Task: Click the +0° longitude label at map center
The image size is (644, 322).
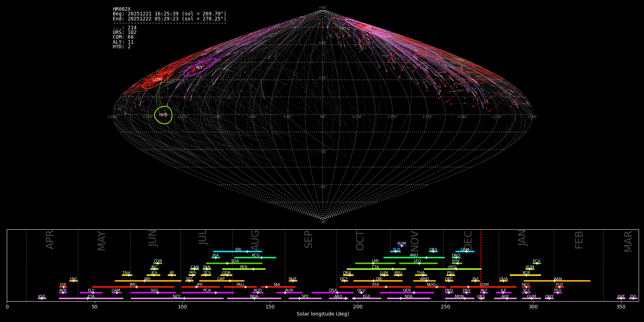Action: pos(322,117)
